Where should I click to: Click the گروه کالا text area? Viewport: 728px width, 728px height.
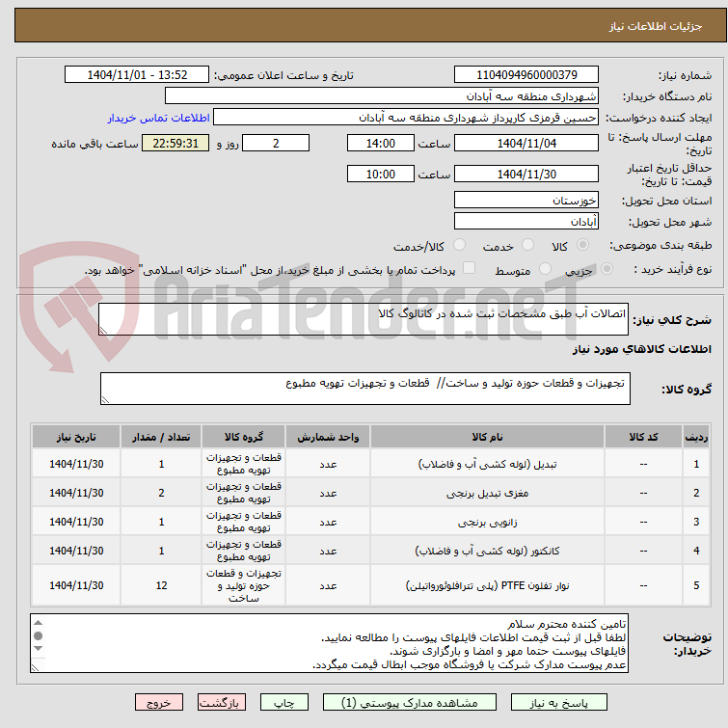364,389
